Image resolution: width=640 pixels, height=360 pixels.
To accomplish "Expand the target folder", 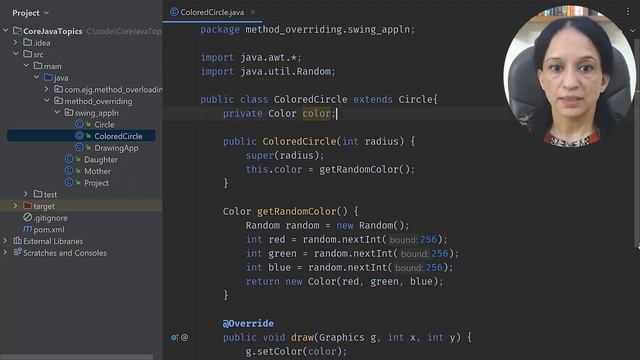I will pos(16,206).
